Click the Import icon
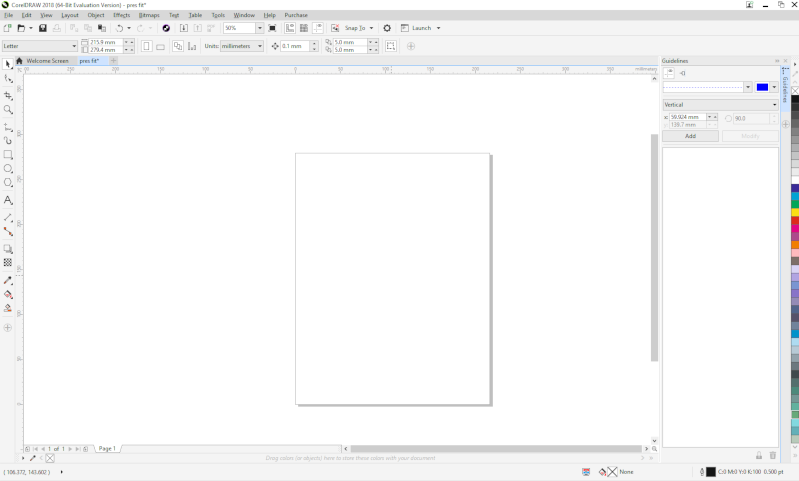This screenshot has height=481, width=799. pyautogui.click(x=183, y=28)
